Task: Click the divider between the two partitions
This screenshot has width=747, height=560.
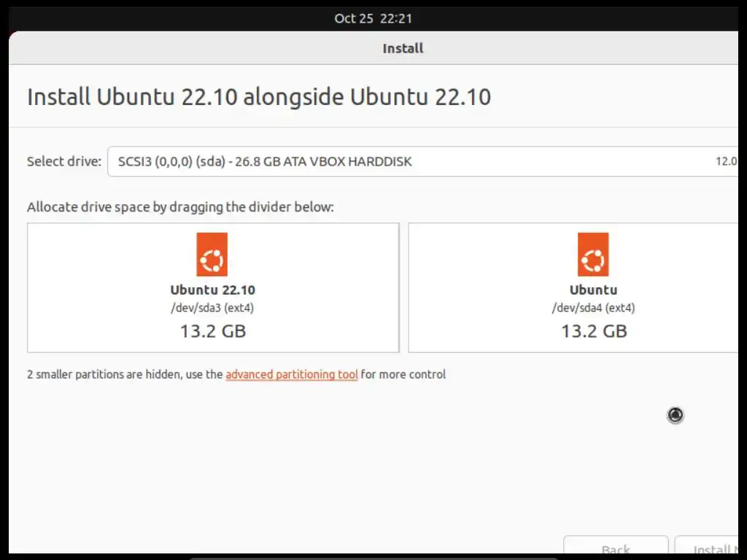Action: [403, 287]
